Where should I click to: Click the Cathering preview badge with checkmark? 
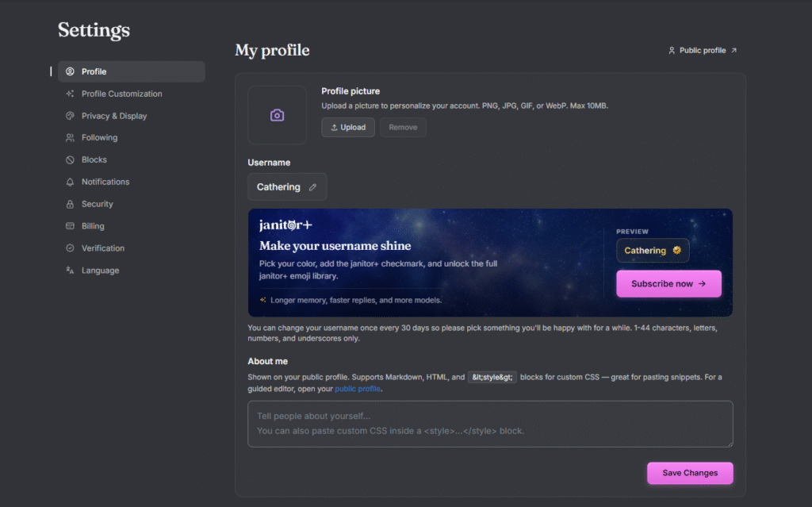[653, 251]
